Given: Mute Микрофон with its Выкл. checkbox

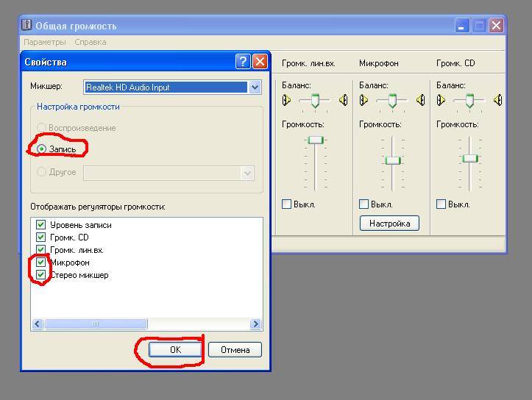Looking at the screenshot, I should pyautogui.click(x=363, y=204).
